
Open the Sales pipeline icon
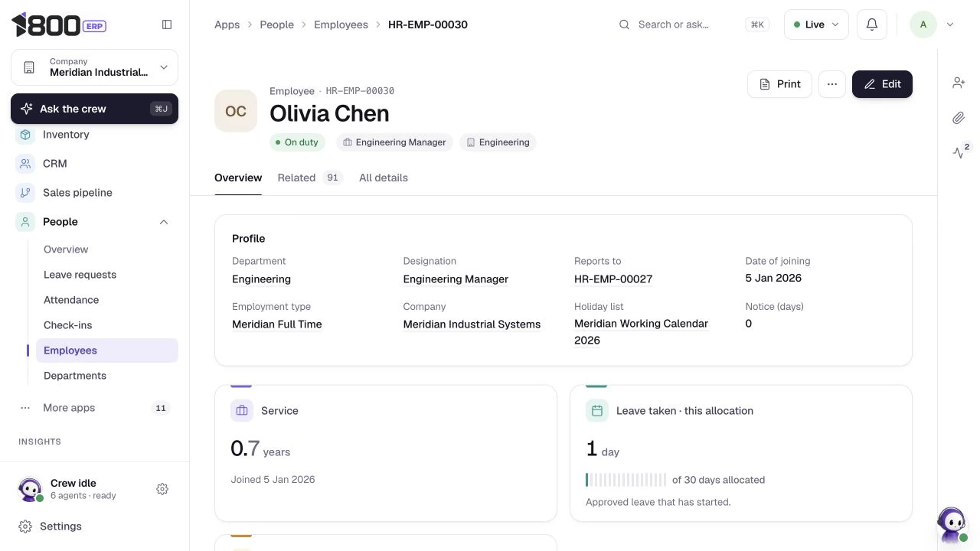coord(25,193)
